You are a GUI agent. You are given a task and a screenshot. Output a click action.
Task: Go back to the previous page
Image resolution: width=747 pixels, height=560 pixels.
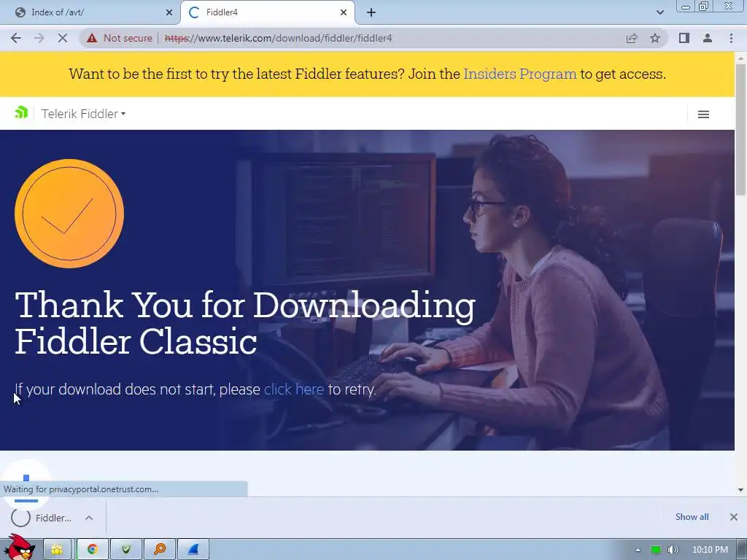[16, 38]
